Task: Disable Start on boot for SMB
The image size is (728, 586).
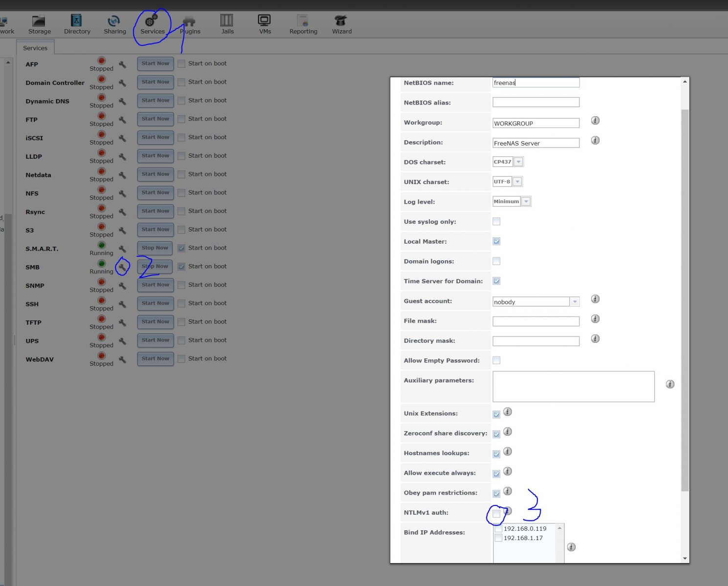Action: pos(181,267)
